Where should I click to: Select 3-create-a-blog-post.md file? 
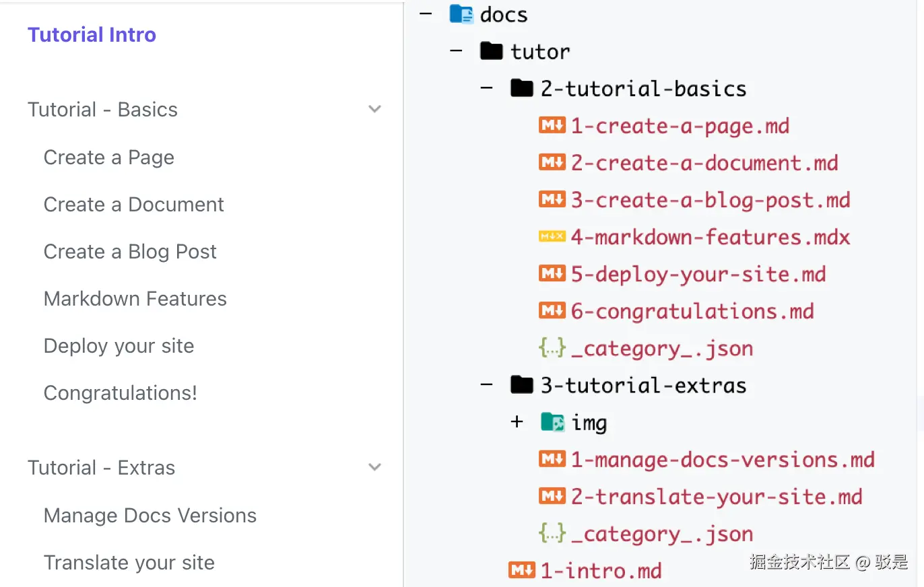point(710,200)
